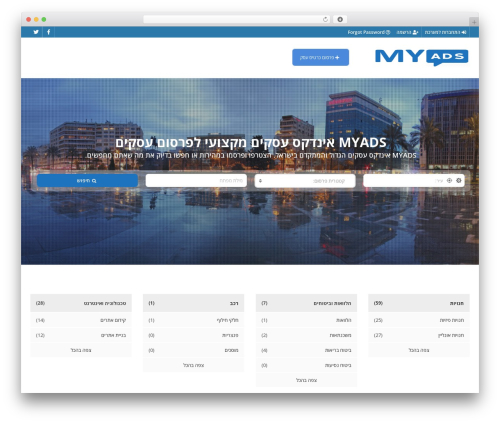Open חנויות category header with (59)
The width and height of the screenshot is (500, 423).
click(419, 303)
